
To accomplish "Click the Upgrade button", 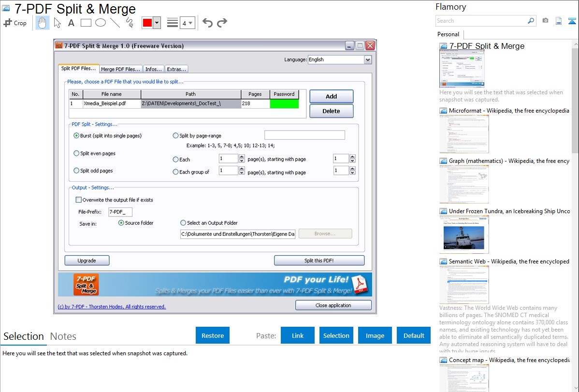I will (87, 261).
